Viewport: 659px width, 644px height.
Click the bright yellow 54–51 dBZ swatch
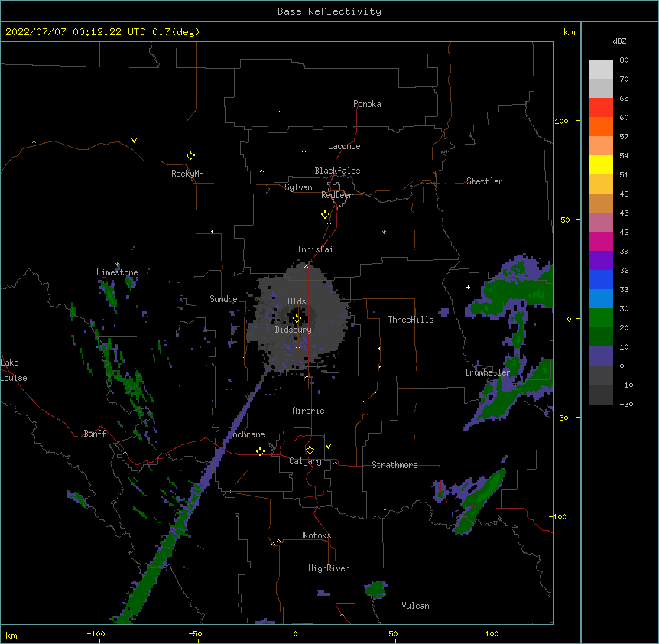coord(601,164)
